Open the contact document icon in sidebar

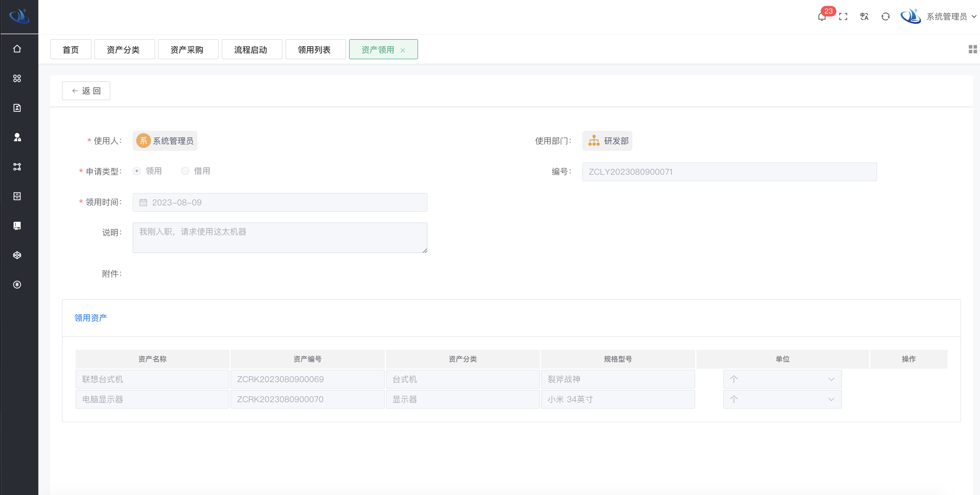point(17,108)
